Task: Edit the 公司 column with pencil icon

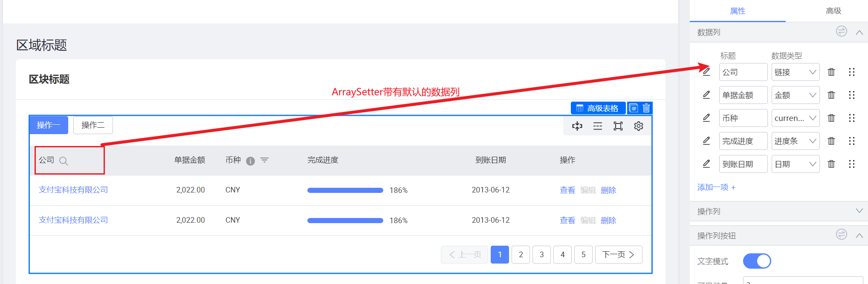Action: (x=706, y=72)
